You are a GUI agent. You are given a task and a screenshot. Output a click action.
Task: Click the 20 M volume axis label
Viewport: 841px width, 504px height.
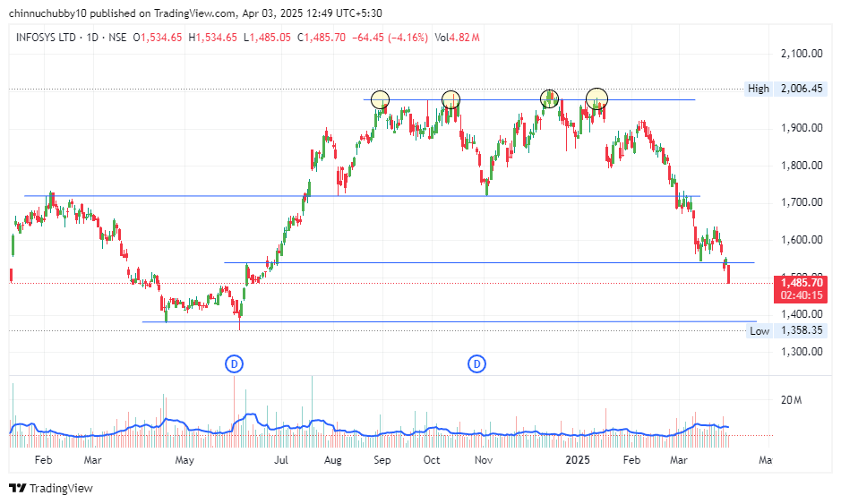[791, 400]
